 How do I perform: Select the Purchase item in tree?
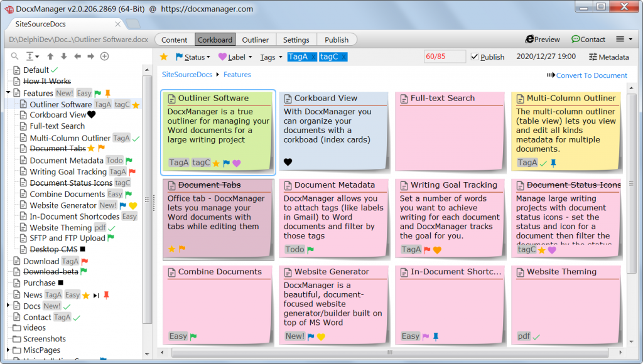pos(39,283)
